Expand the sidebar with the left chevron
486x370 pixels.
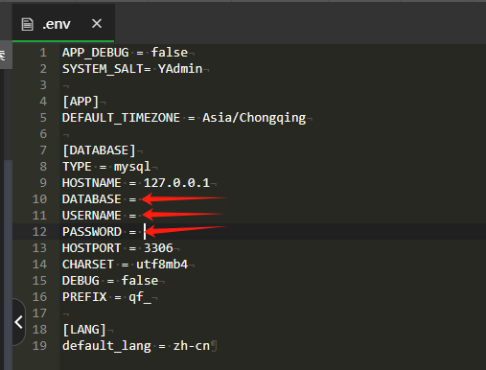(19, 322)
